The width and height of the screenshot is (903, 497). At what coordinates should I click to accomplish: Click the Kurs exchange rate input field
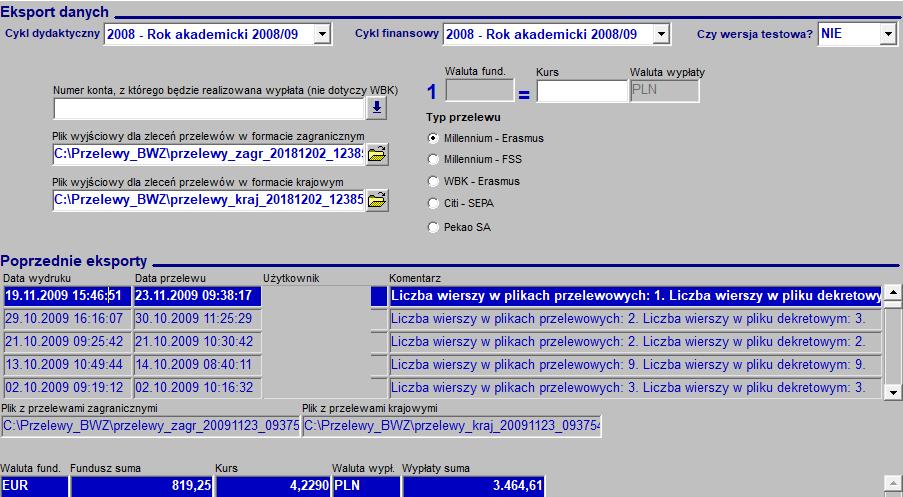coord(582,91)
